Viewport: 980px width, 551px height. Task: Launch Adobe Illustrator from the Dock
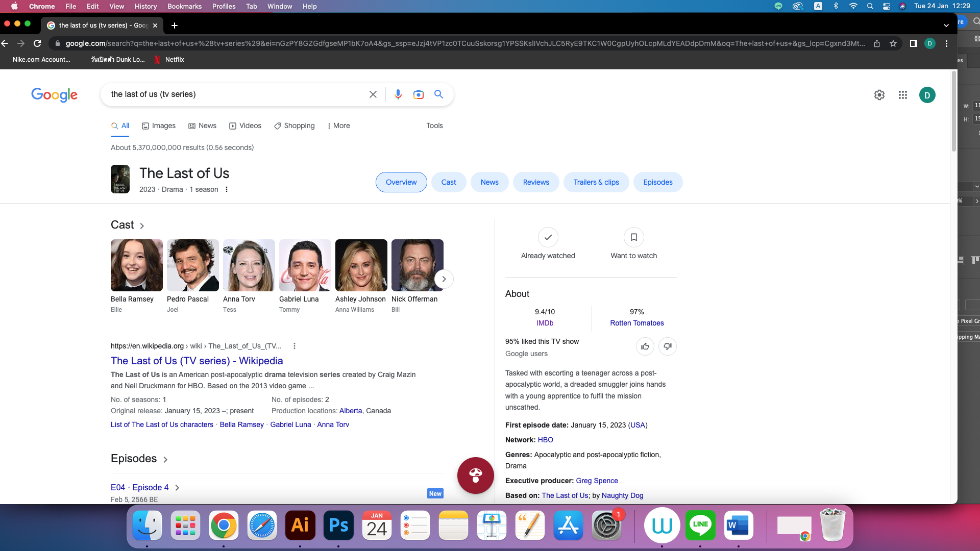(300, 525)
